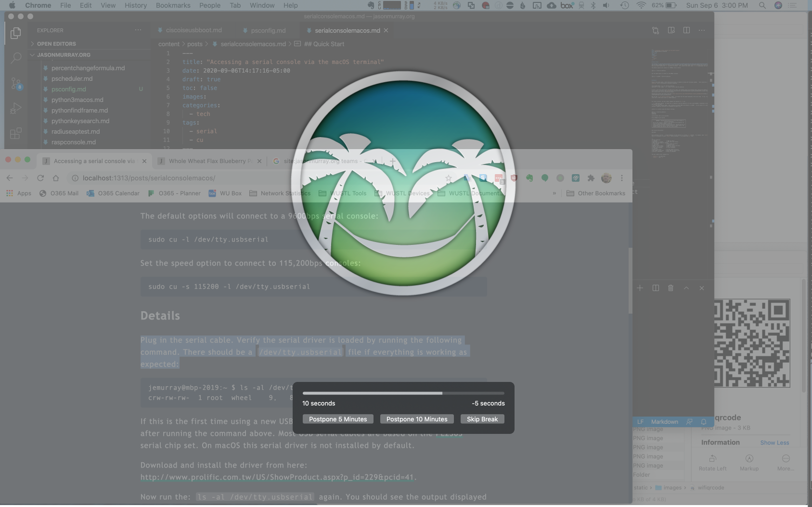This screenshot has width=812, height=507.
Task: Add new terminal in VS Code panel
Action: click(x=640, y=288)
